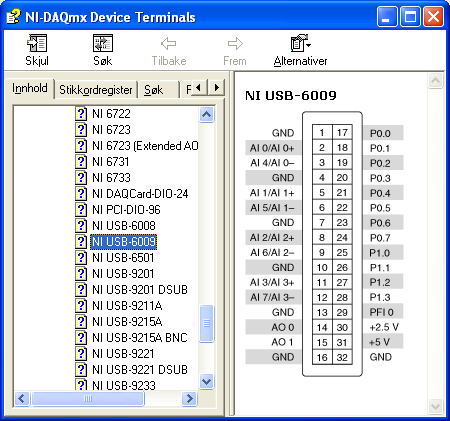The width and height of the screenshot is (450, 421).
Task: Show more tabs with right arrow
Action: click(x=217, y=88)
